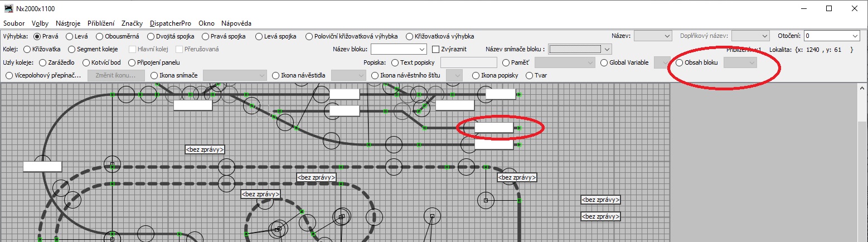Click the Text popisky input field

click(468, 62)
